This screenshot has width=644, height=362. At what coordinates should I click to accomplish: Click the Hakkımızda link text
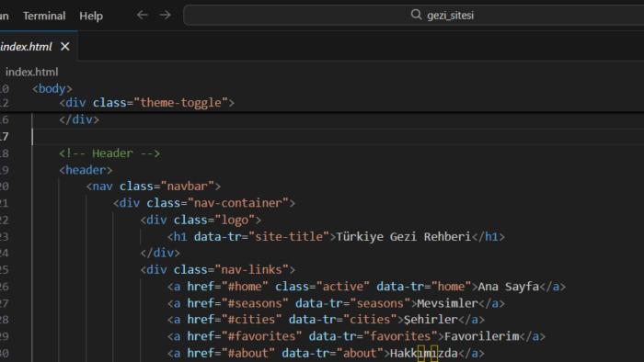pyautogui.click(x=424, y=353)
